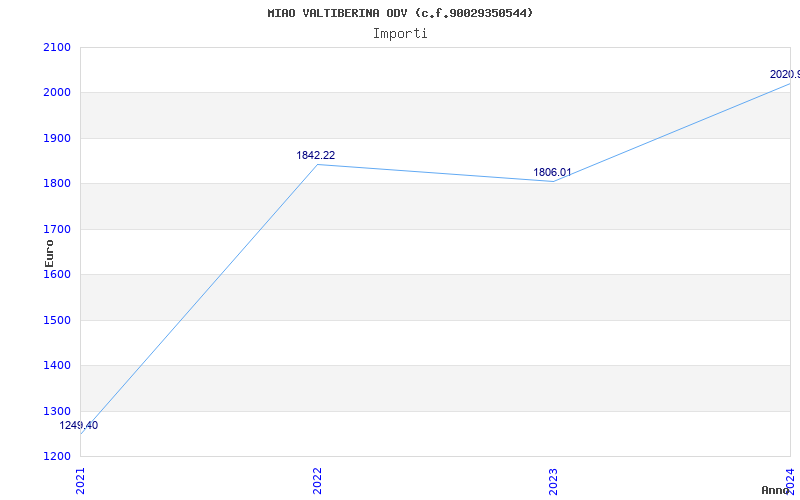Select the 1806.01 data label

pos(553,172)
